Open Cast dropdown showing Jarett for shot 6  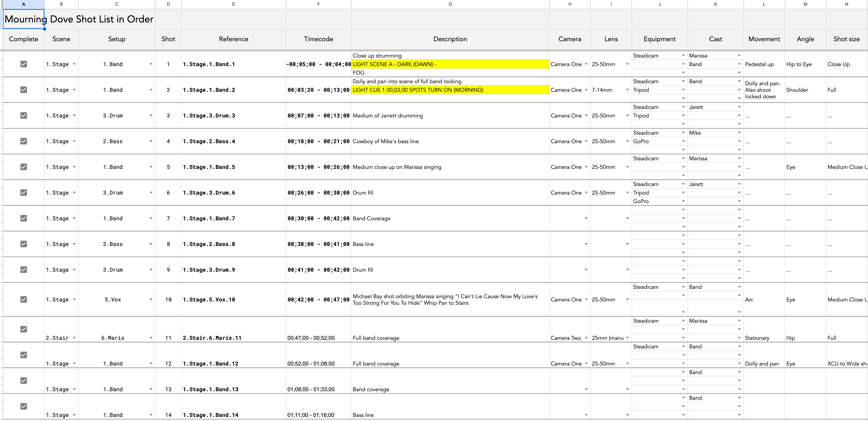click(x=739, y=184)
